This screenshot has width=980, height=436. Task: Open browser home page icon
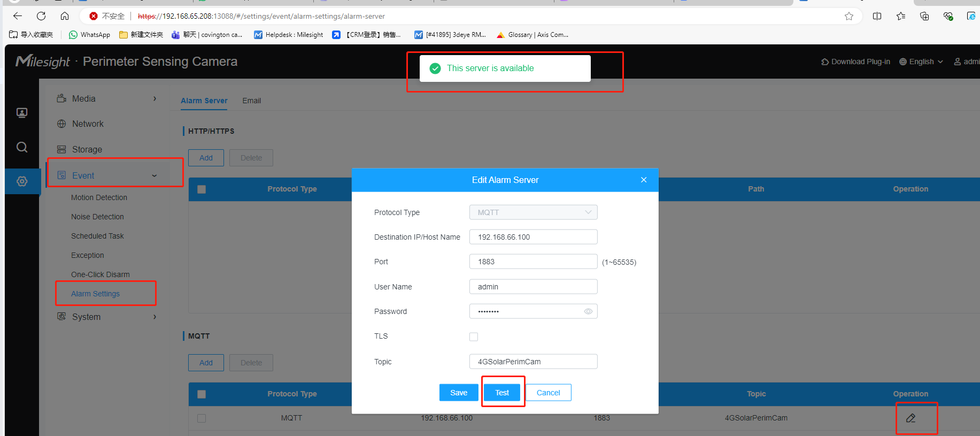[x=65, y=16]
